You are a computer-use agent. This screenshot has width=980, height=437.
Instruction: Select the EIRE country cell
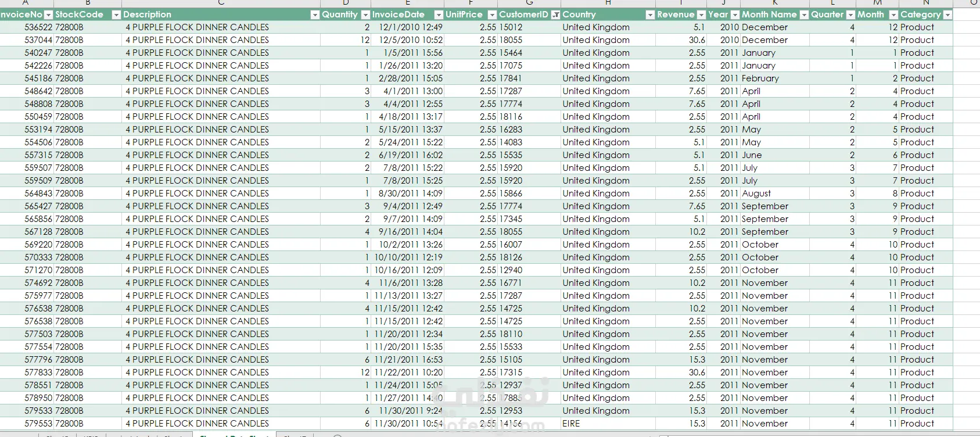[608, 424]
